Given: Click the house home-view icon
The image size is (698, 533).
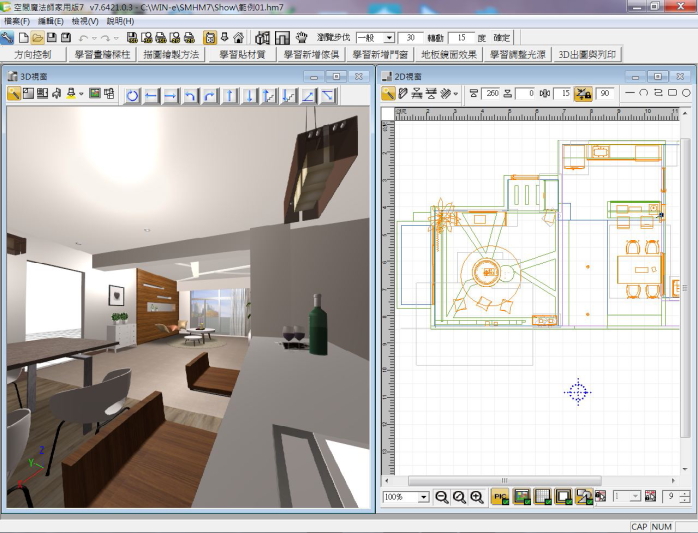Looking at the screenshot, I should pos(239,38).
